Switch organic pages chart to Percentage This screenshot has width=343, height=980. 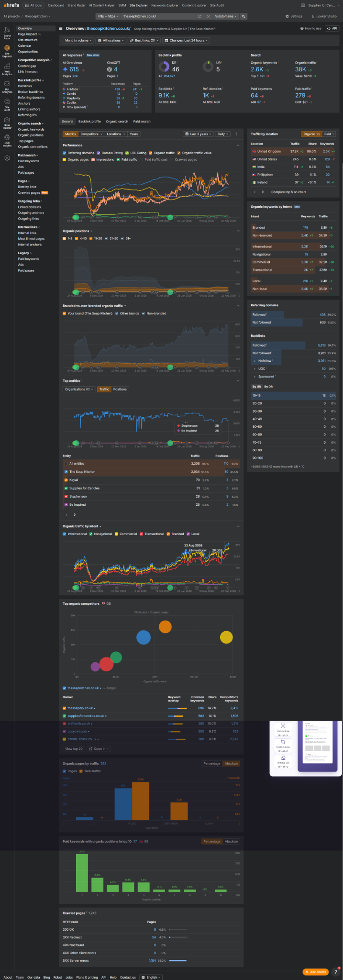(212, 763)
